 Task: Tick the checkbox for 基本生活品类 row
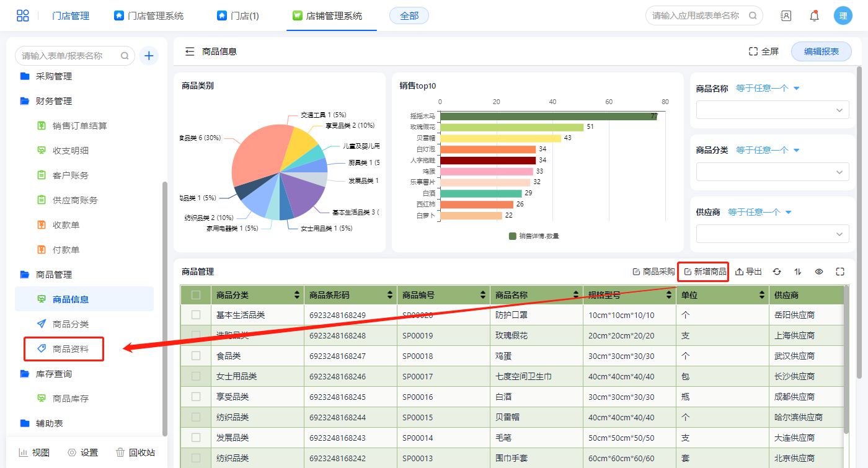click(x=196, y=315)
